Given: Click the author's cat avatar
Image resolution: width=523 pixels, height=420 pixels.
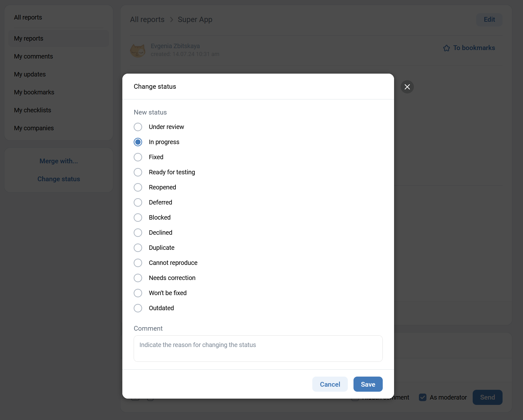Looking at the screenshot, I should 138,50.
